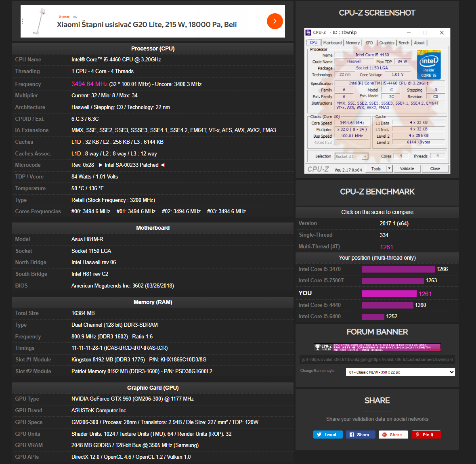Image resolution: width=476 pixels, height=464 pixels.
Task: Select the CPU tab in CPU-Z
Action: point(314,42)
